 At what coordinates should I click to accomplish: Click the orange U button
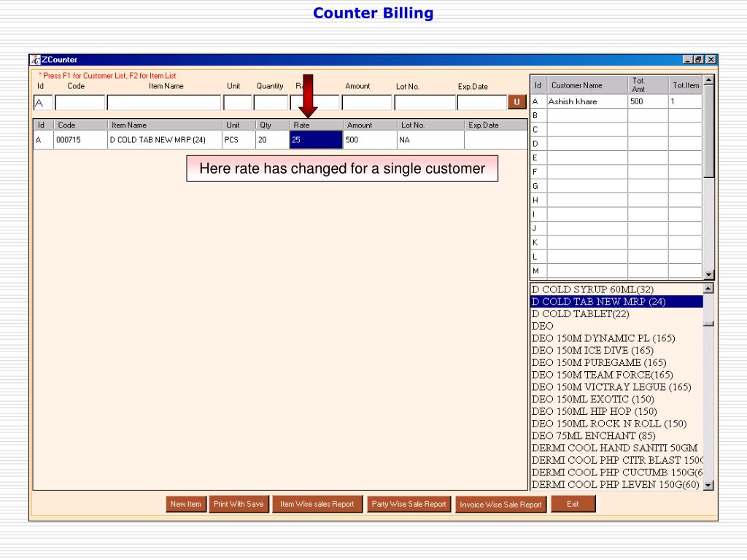coord(517,102)
